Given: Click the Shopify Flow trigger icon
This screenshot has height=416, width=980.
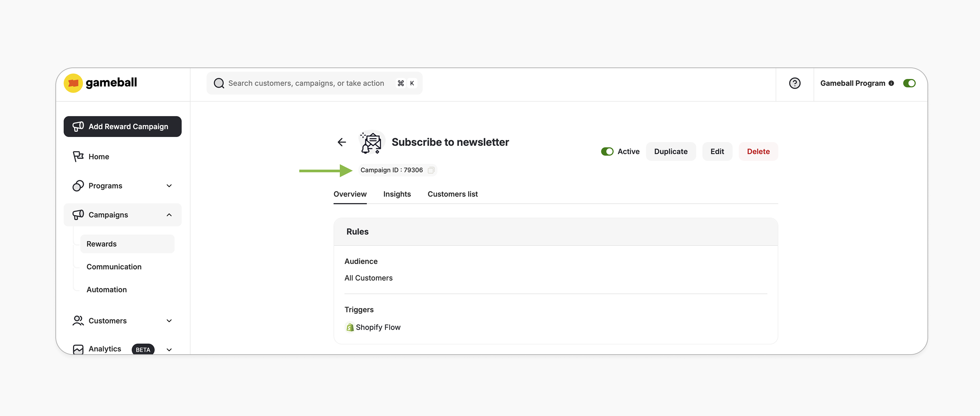Looking at the screenshot, I should [350, 327].
